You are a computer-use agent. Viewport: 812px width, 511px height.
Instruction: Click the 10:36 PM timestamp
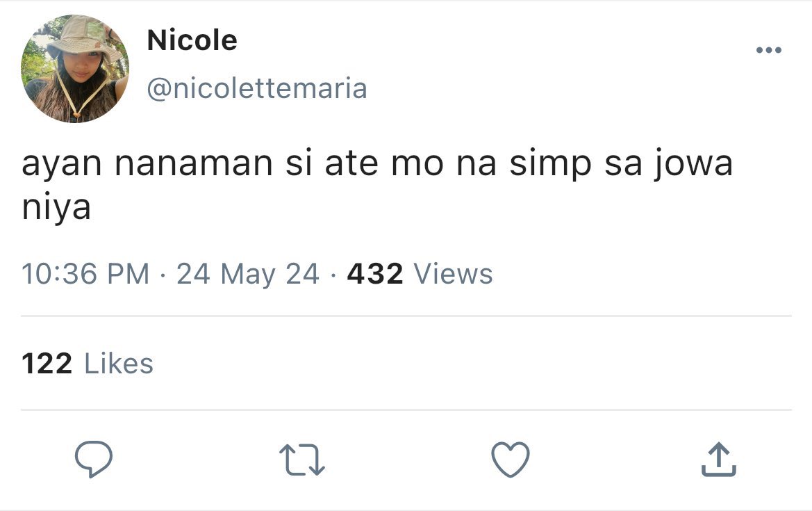(85, 274)
